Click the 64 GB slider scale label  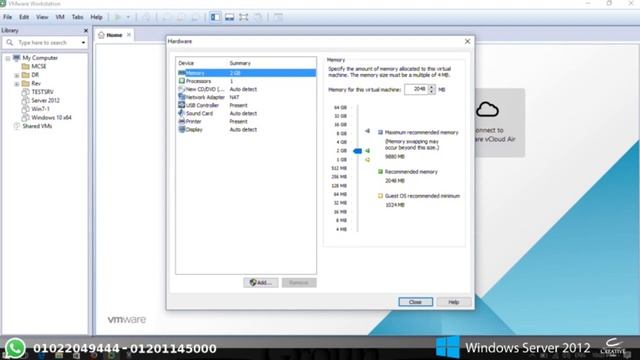coord(340,108)
